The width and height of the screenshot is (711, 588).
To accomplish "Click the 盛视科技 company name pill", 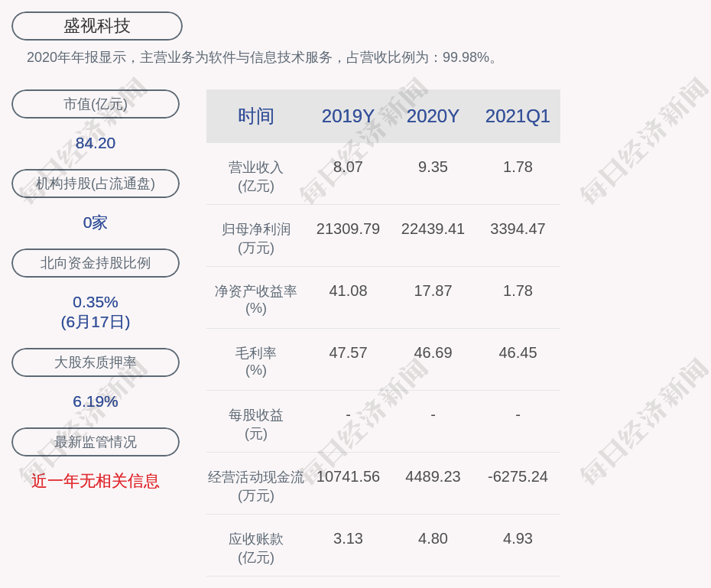I will 97,26.
